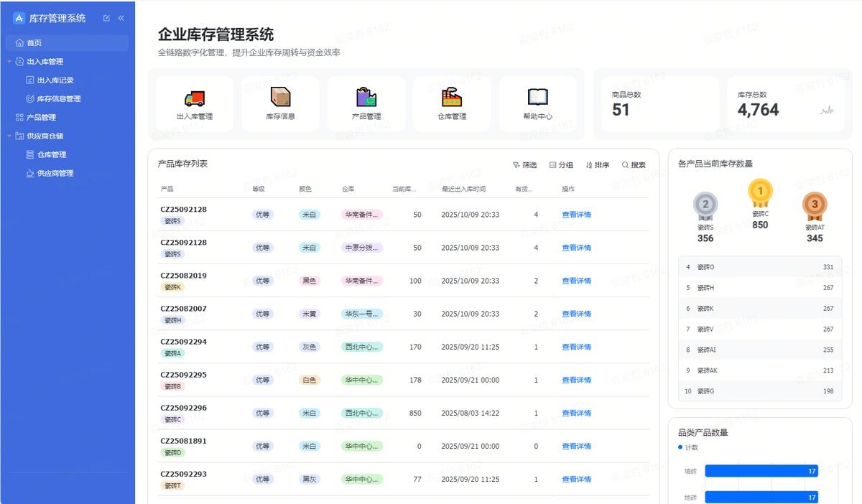The image size is (862, 504).
Task: View details for the 中原分拨 CZ25092128 row
Action: click(x=576, y=248)
